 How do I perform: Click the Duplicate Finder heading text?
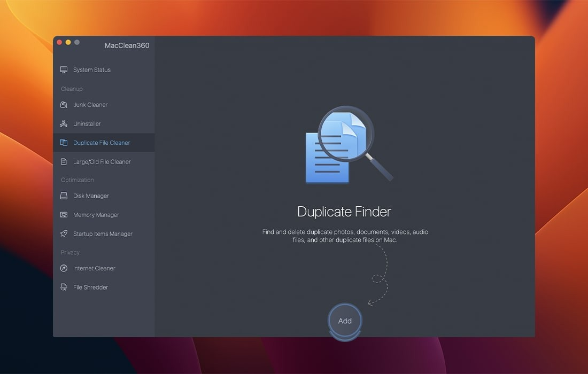344,212
